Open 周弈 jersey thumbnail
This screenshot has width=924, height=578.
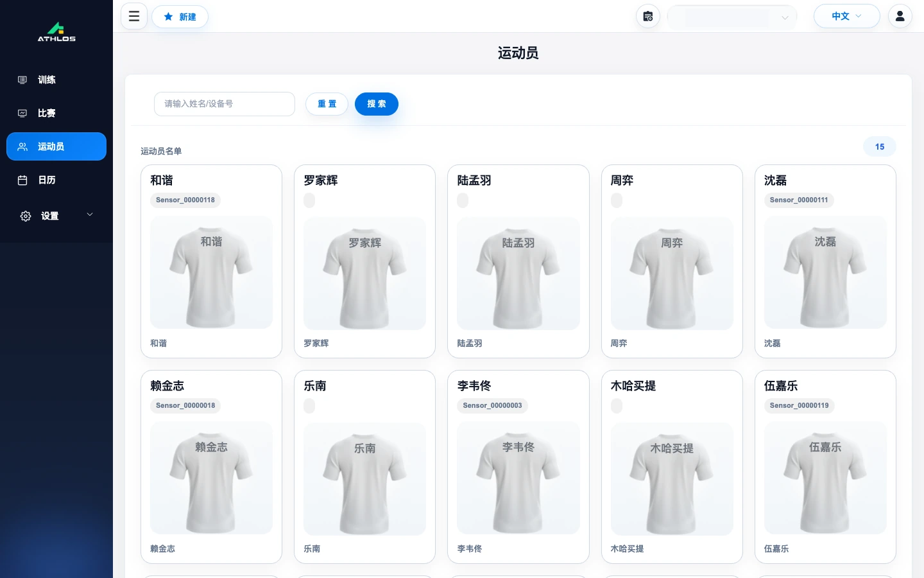672,274
